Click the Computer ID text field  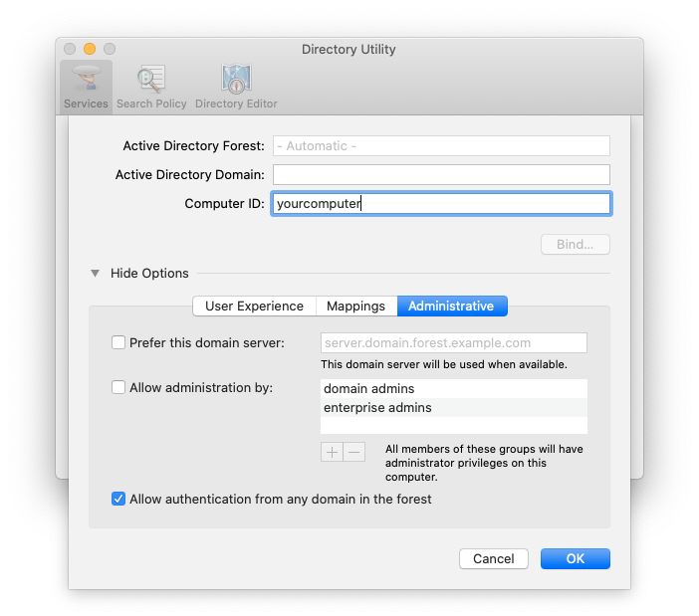(441, 204)
